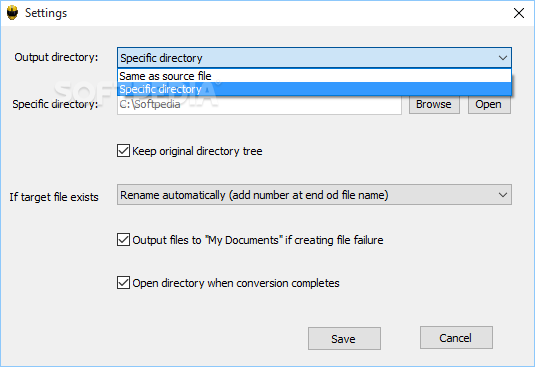535x367 pixels.
Task: Click the Specific directory path field
Action: pos(259,104)
